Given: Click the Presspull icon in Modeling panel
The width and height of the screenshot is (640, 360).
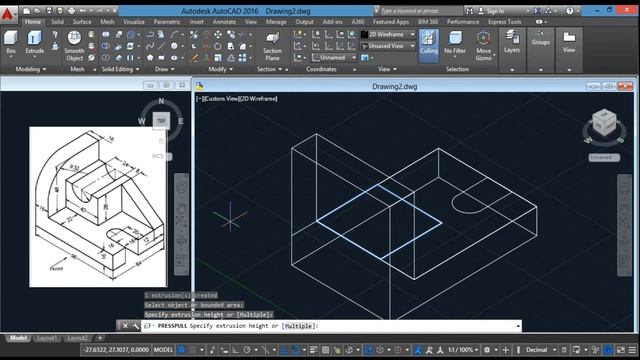Looking at the screenshot, I should coord(55,46).
